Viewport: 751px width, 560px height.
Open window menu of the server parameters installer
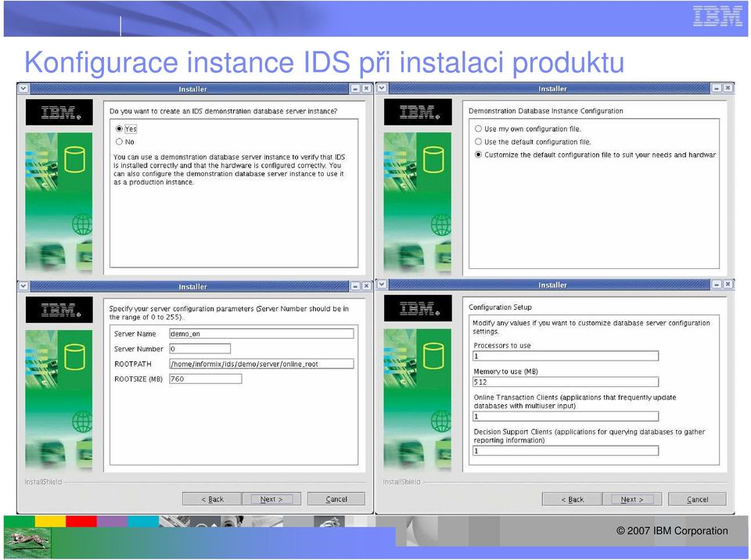click(x=23, y=286)
